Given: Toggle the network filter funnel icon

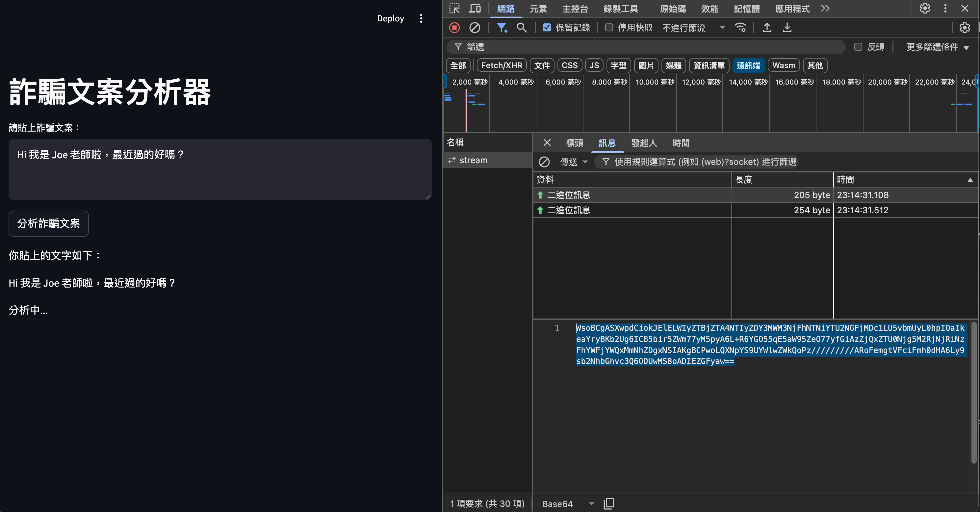Looking at the screenshot, I should tap(502, 27).
